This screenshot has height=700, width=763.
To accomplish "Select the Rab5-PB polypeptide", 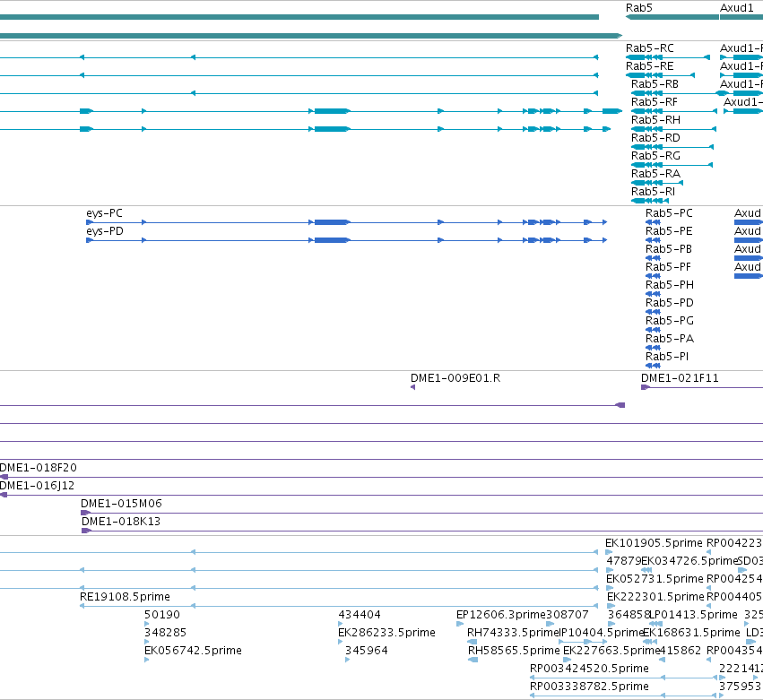I will 669,249.
